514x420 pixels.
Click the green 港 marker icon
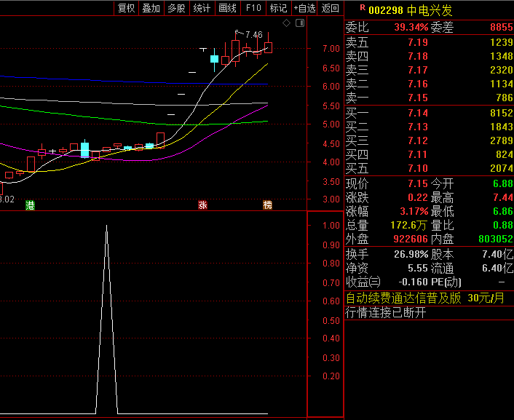(x=30, y=205)
